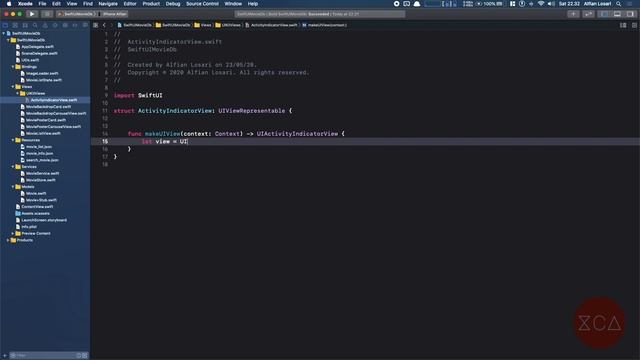This screenshot has width=640, height=360.
Task: Collapse the SwiftUIMovieDb project root
Action: (4, 33)
